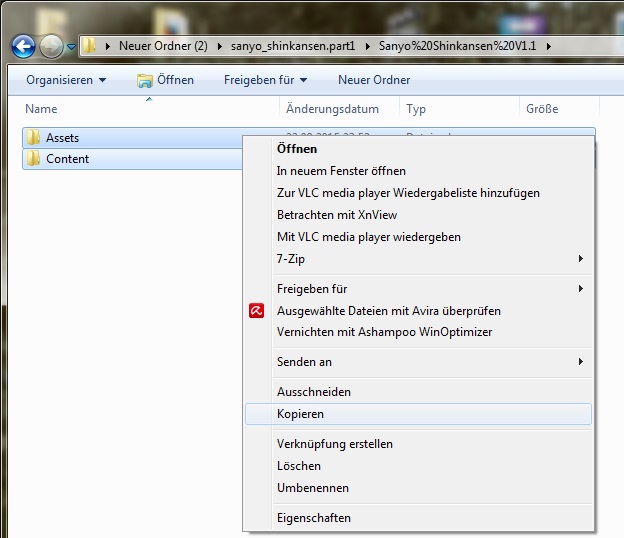Choose Ausschneiden in context menu
Screen dimensions: 624x538
coord(418,392)
